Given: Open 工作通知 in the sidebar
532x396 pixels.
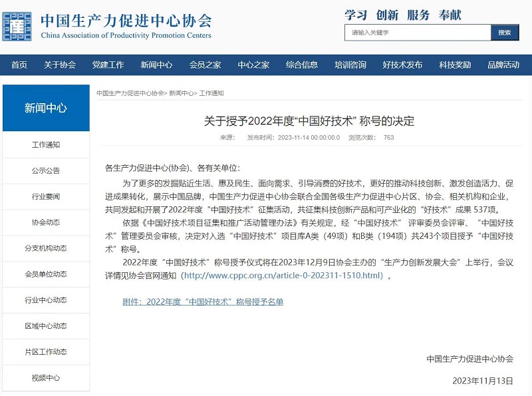Looking at the screenshot, I should pyautogui.click(x=46, y=144).
